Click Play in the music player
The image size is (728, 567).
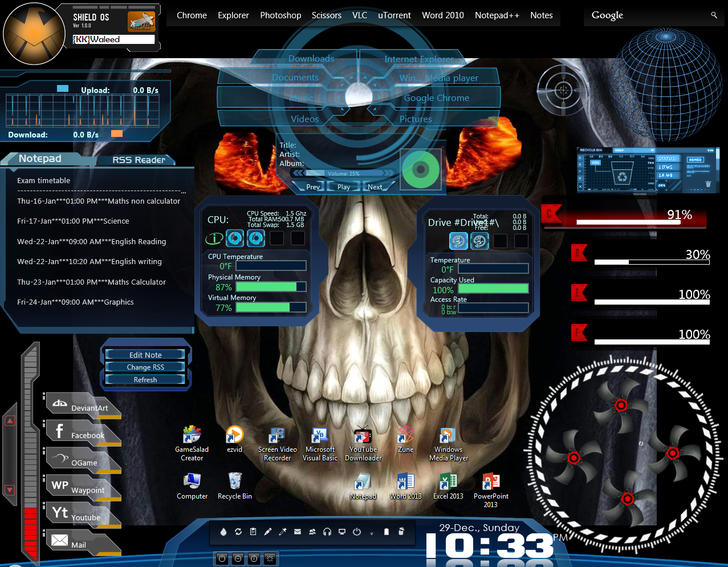point(344,187)
